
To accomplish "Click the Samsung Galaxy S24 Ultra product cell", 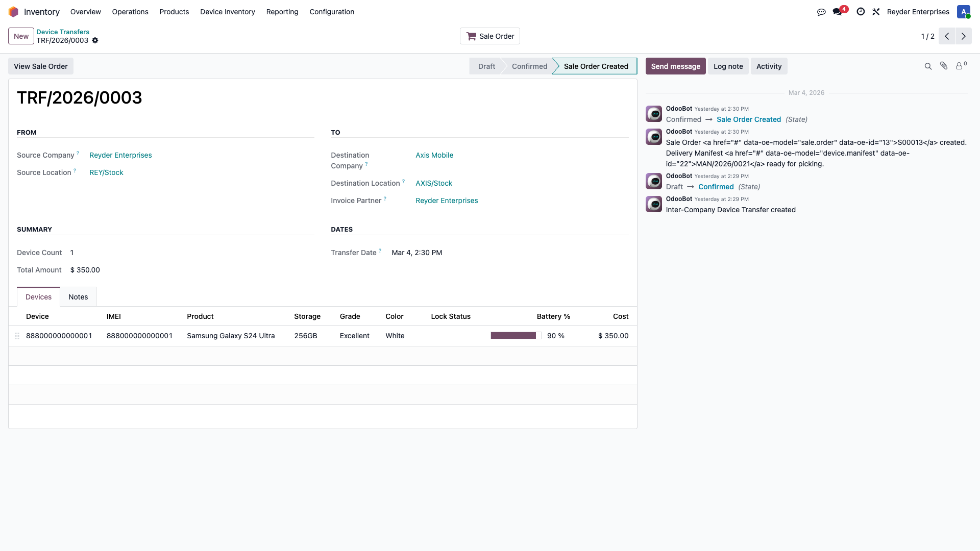I will tap(231, 336).
